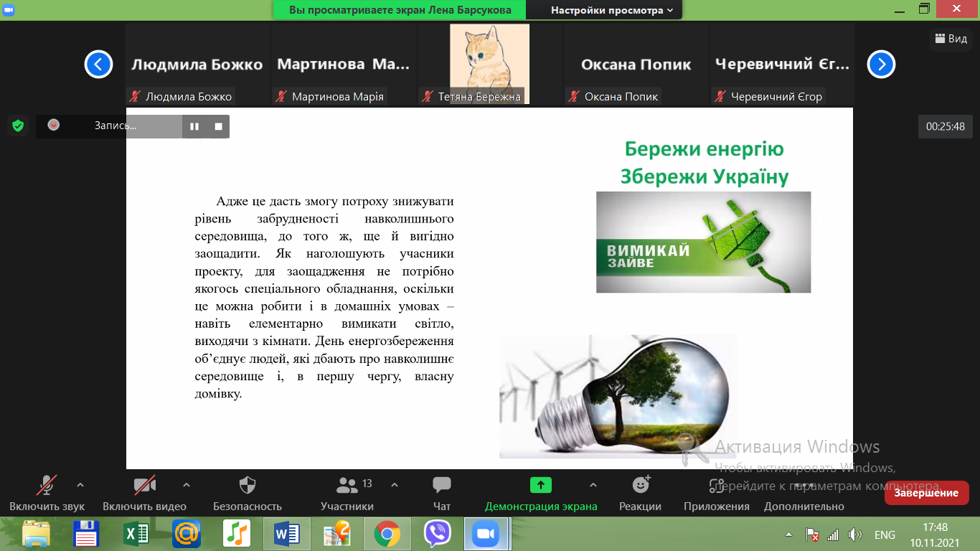The image size is (980, 551).
Task: Click the red recording indicator icon
Action: (x=53, y=125)
